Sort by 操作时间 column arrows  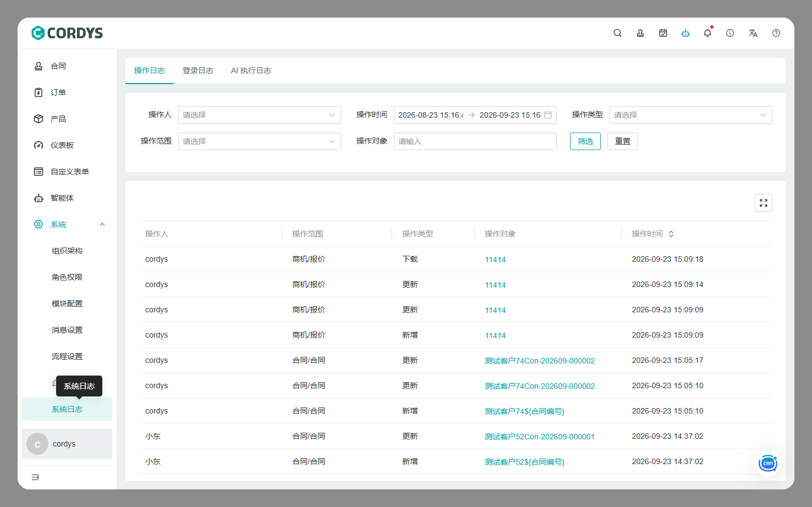click(671, 234)
